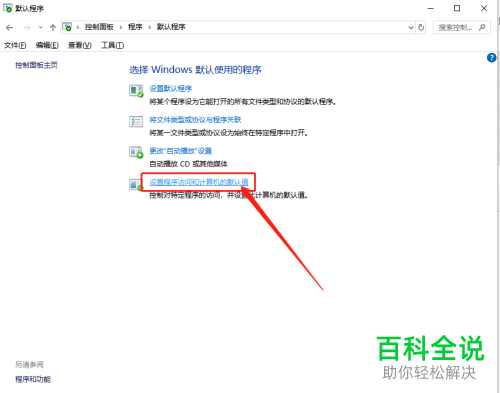This screenshot has width=500, height=393.
Task: Open 程序和功能 under 另请参阅
Action: click(x=33, y=379)
